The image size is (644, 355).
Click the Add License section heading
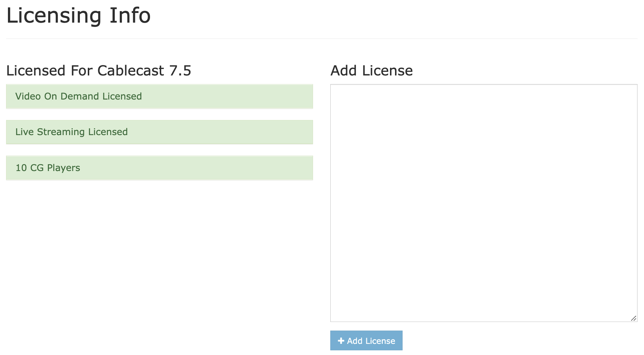pos(371,71)
